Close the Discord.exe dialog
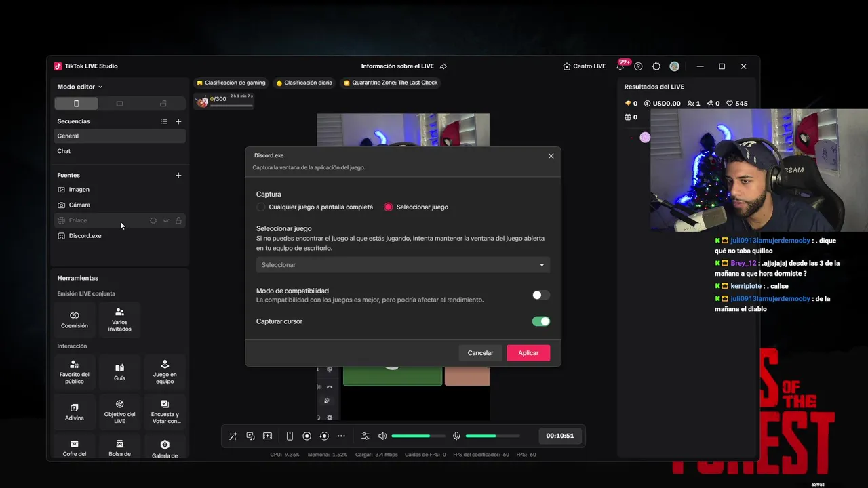Screen dimensions: 868x488 pyautogui.click(x=551, y=156)
